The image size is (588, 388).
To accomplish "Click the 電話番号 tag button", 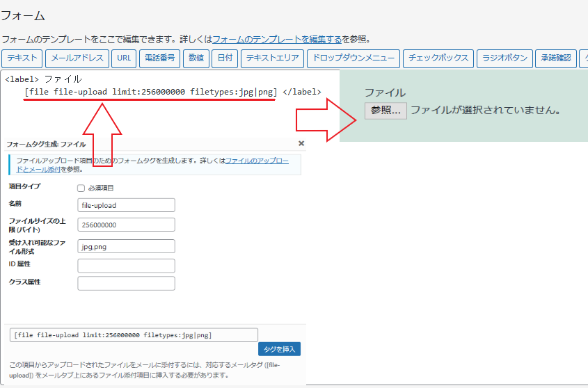I will pyautogui.click(x=159, y=58).
